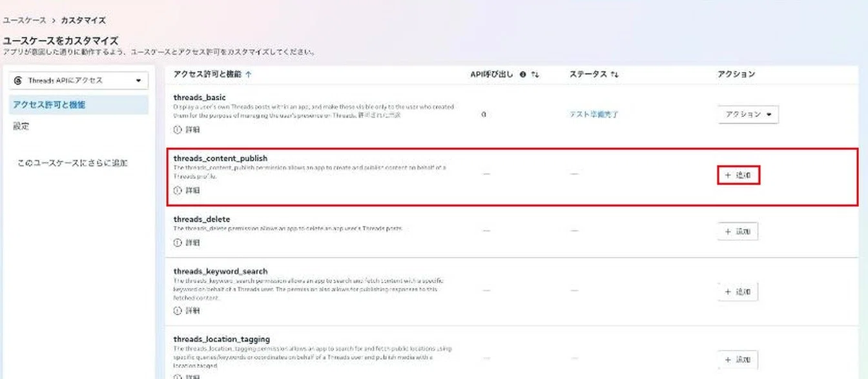The image size is (868, 379).
Task: Click このユースケースにさらに追加 in sidebar
Action: point(72,163)
